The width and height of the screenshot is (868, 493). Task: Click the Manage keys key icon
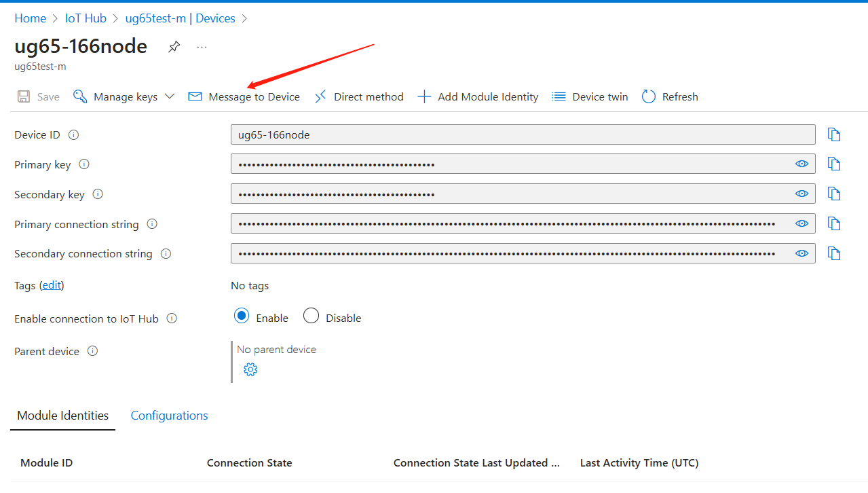(80, 96)
